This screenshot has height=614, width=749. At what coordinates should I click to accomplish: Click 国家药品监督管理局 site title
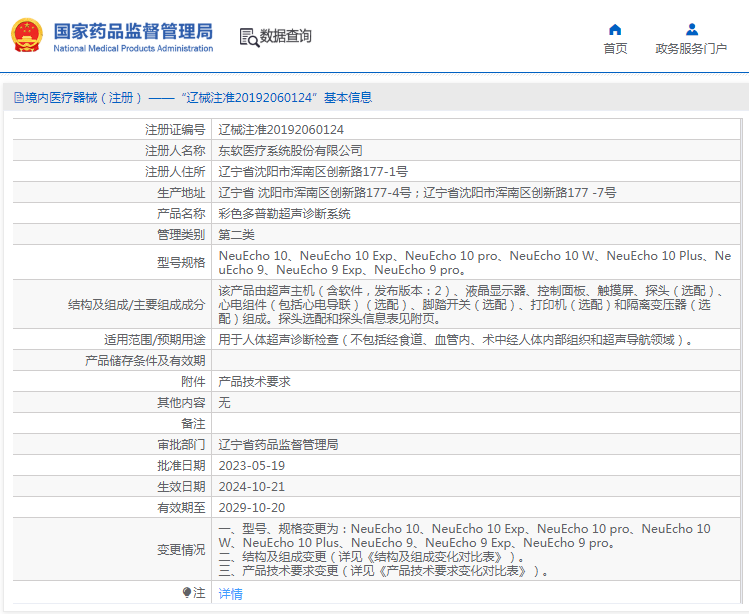point(133,31)
